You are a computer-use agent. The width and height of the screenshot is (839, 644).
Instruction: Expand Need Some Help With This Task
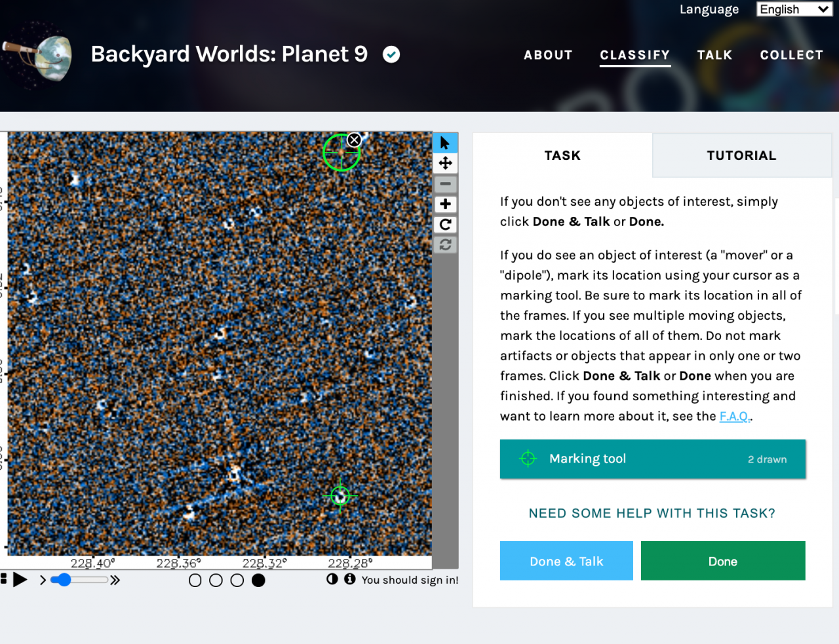[x=652, y=513]
